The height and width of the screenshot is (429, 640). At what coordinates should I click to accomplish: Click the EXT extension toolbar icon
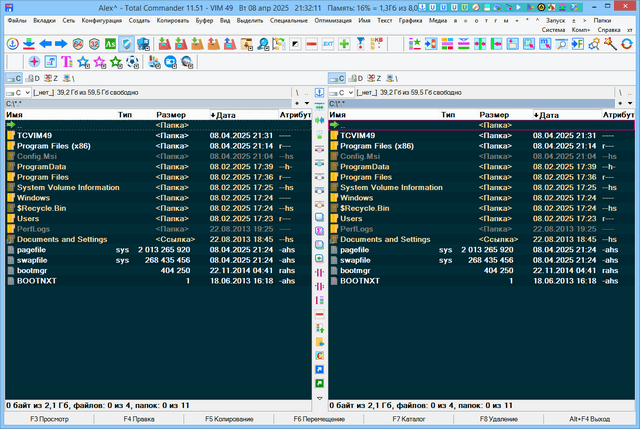pyautogui.click(x=328, y=44)
